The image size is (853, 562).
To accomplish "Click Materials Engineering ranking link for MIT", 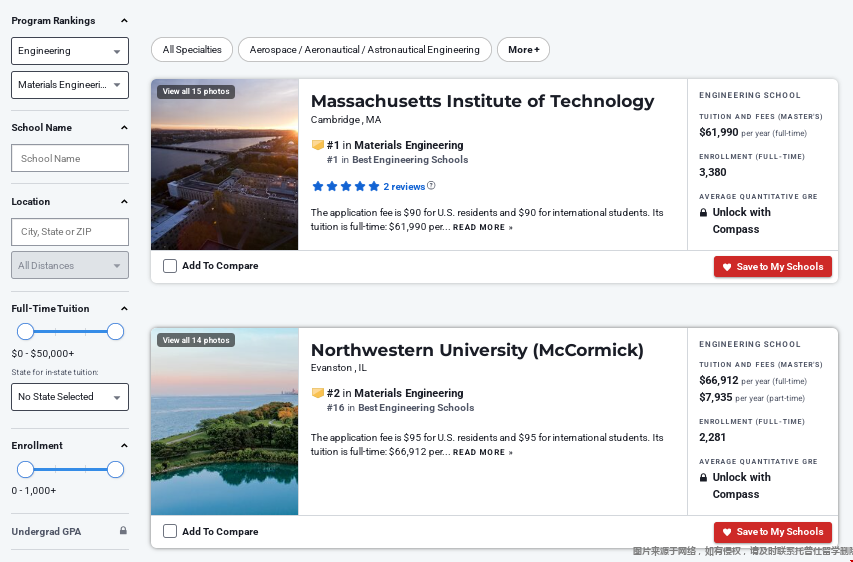I will click(409, 145).
